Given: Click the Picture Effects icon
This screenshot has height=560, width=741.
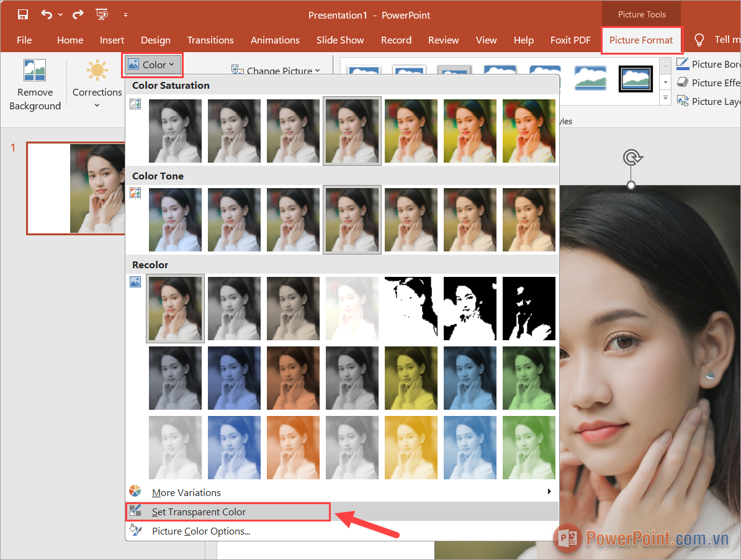Looking at the screenshot, I should (x=683, y=82).
